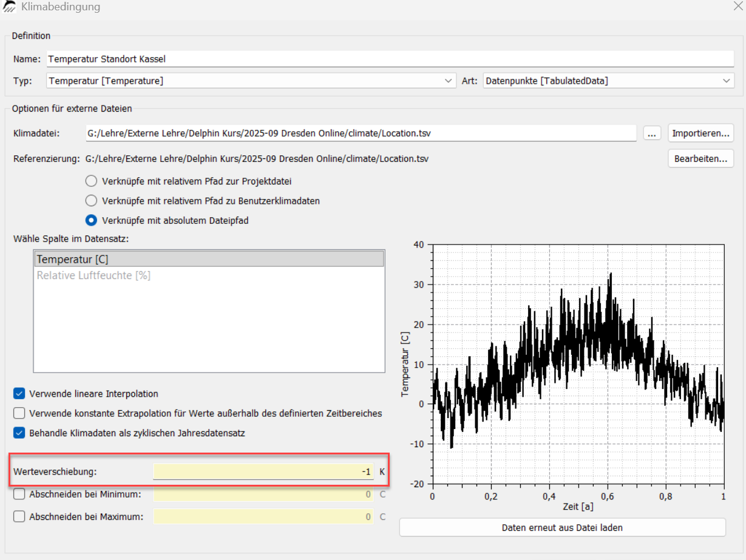746x560 pixels.
Task: Click the Delphin app icon in title bar
Action: 10,8
